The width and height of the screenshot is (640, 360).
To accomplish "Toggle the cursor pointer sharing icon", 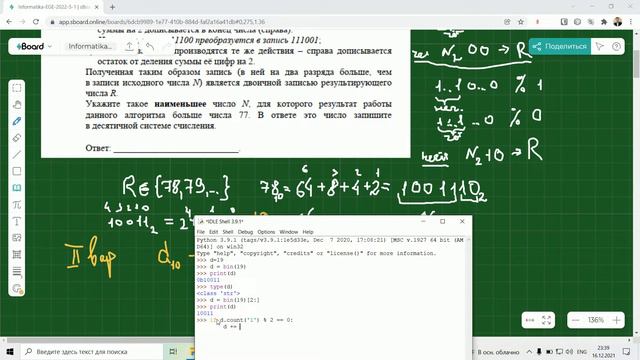I will 600,47.
